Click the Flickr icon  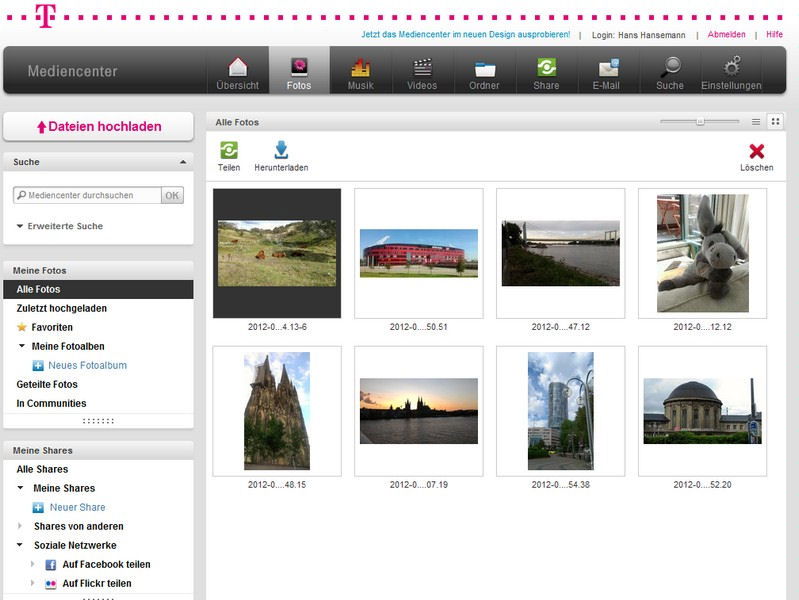pos(50,584)
